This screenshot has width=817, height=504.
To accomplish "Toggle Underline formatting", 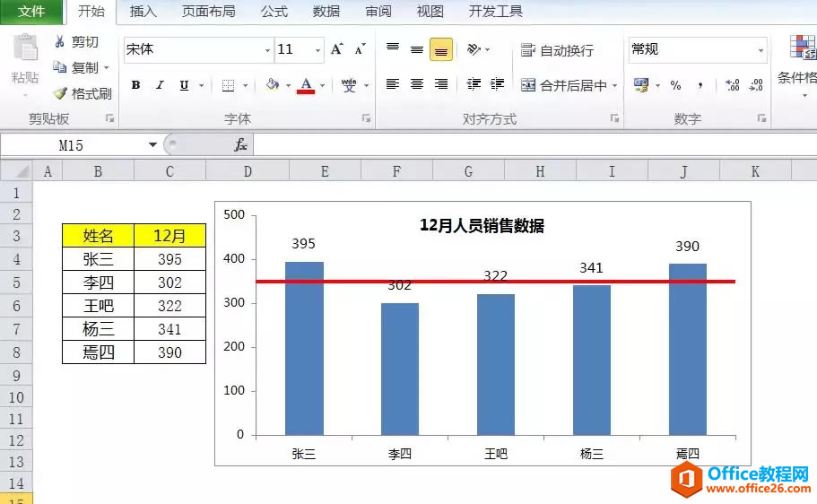I will pyautogui.click(x=184, y=85).
